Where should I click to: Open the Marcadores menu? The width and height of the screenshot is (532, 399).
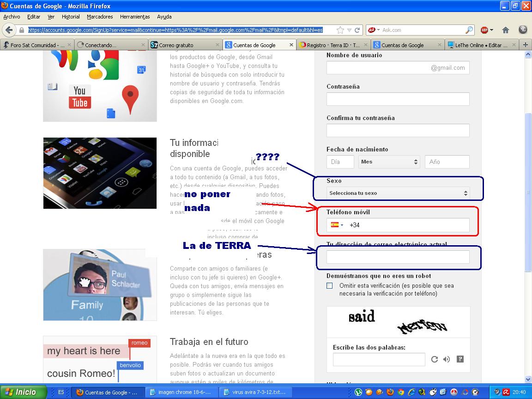[x=100, y=17]
